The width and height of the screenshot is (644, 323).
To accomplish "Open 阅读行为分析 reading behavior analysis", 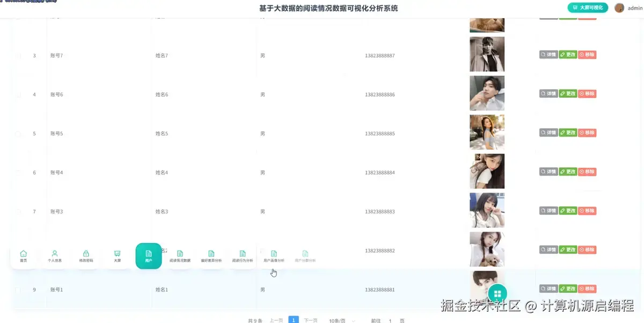I will pyautogui.click(x=243, y=256).
